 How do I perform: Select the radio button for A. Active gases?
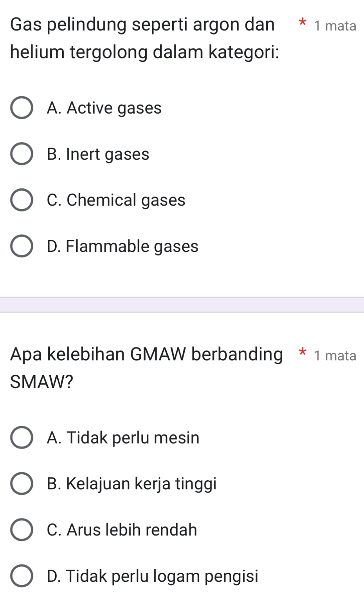point(22,108)
